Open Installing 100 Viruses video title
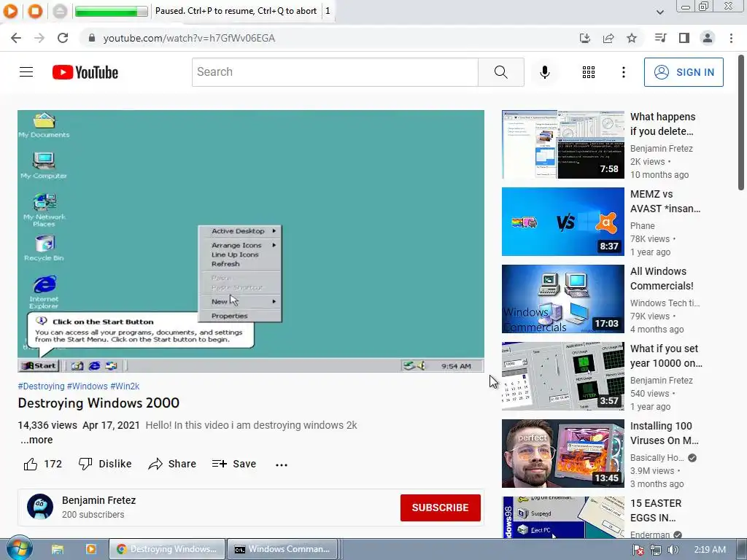747x560 pixels. coord(664,433)
